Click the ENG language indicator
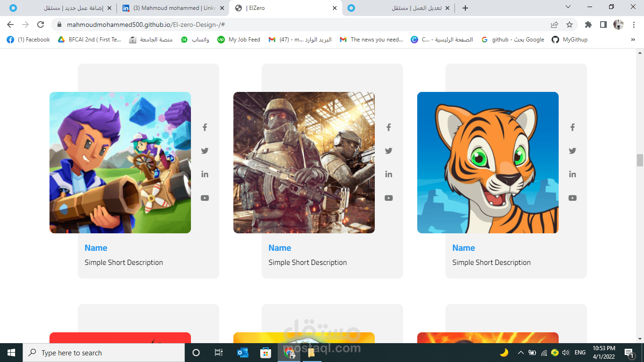Viewport: 644px width, 362px height. pos(580,353)
